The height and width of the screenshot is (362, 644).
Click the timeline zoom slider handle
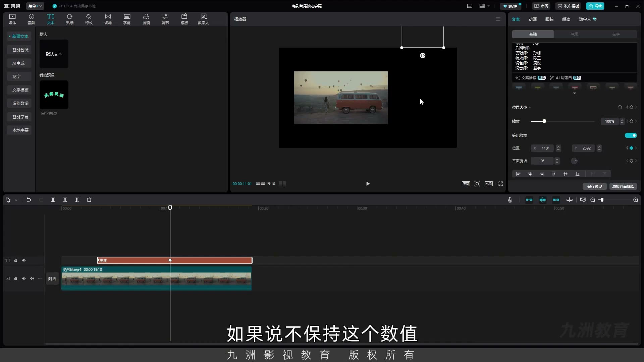click(x=602, y=200)
